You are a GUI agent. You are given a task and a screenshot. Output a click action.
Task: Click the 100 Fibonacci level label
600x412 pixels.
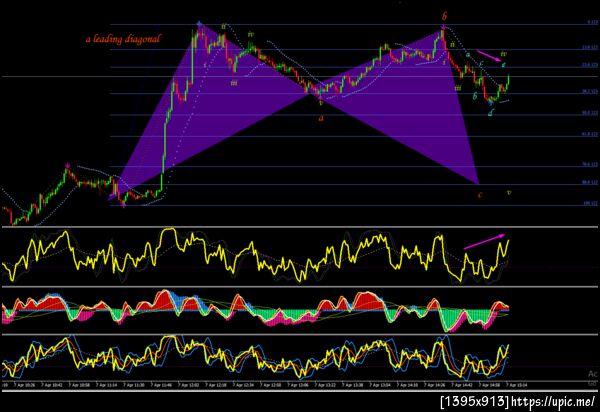(x=590, y=204)
